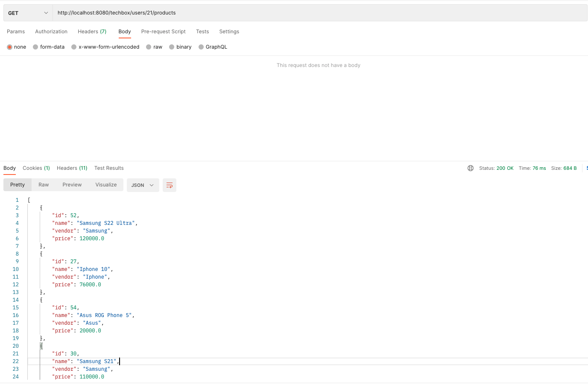
Task: Switch to the Tests tab
Action: point(202,32)
